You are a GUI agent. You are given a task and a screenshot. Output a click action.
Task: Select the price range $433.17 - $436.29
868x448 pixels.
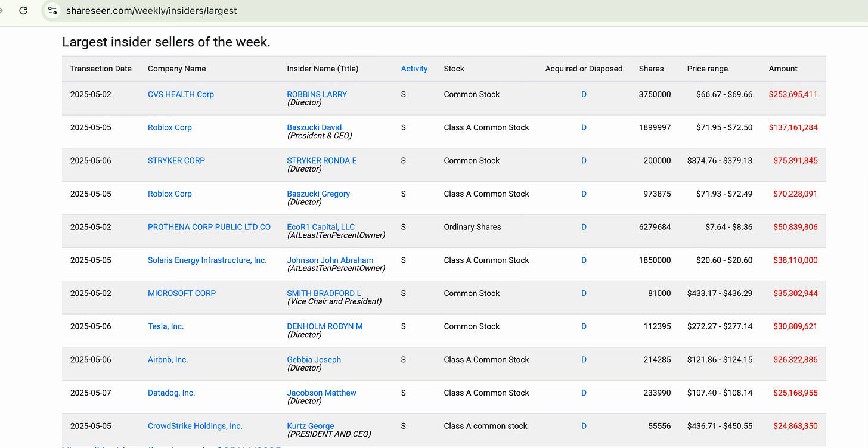point(720,293)
